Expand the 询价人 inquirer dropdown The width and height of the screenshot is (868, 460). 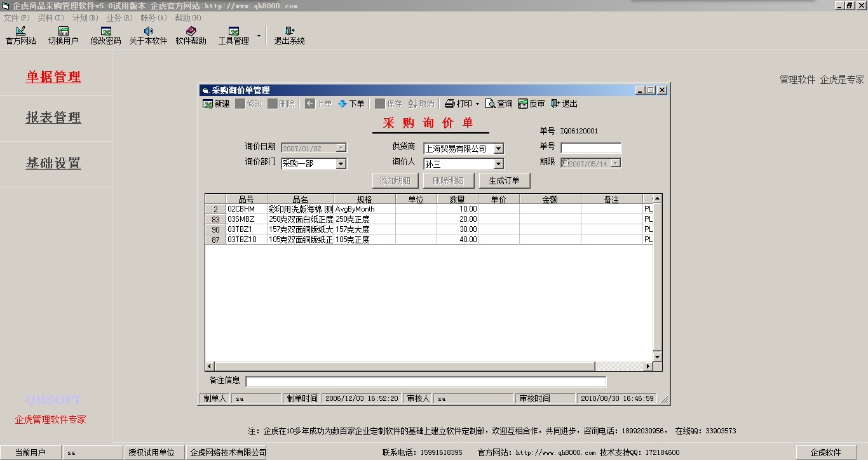[x=498, y=164]
